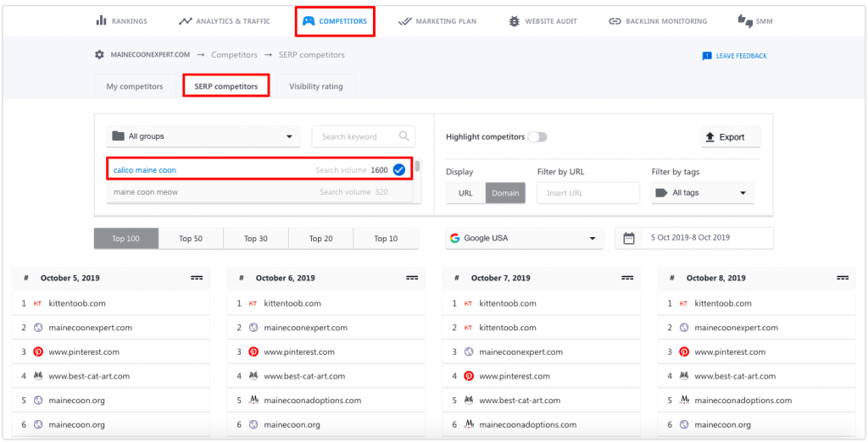Click the globe icon beside mainecoon.org, October 6
Viewport: 868px width, 442px height.
click(x=253, y=425)
